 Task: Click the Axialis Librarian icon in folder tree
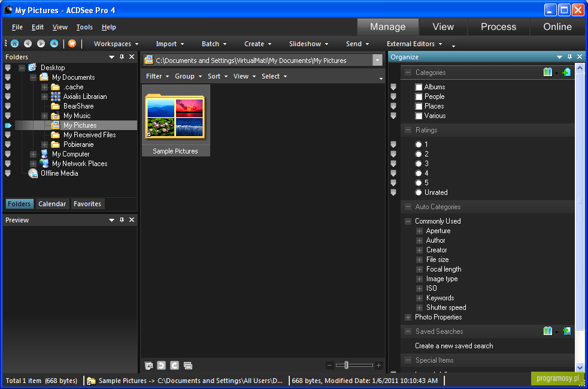point(56,97)
